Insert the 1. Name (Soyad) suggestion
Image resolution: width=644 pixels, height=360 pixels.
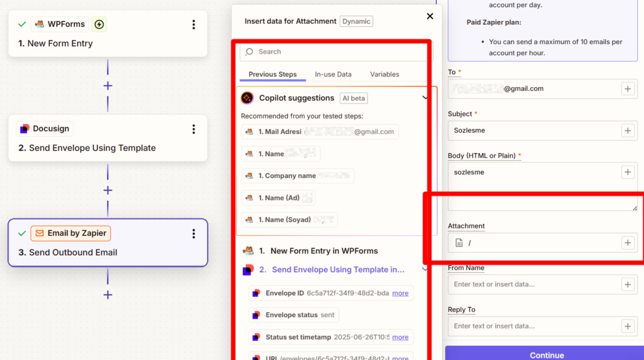pyautogui.click(x=290, y=220)
